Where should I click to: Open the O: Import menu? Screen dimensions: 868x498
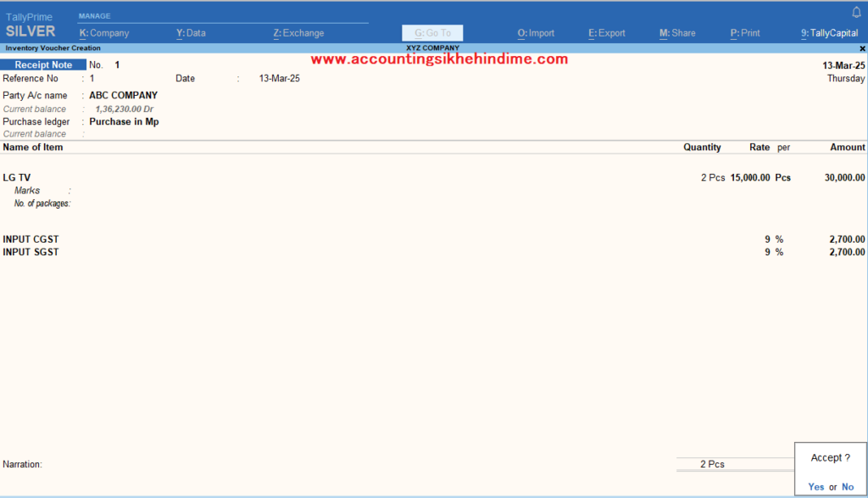point(536,33)
